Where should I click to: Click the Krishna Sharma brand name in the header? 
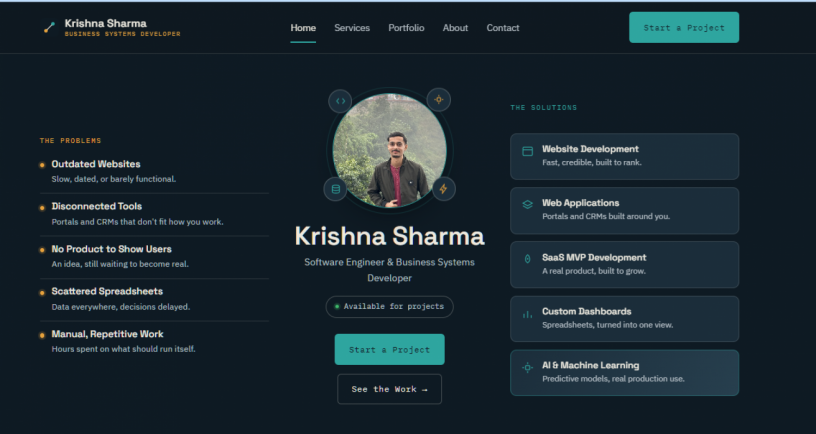pos(106,23)
